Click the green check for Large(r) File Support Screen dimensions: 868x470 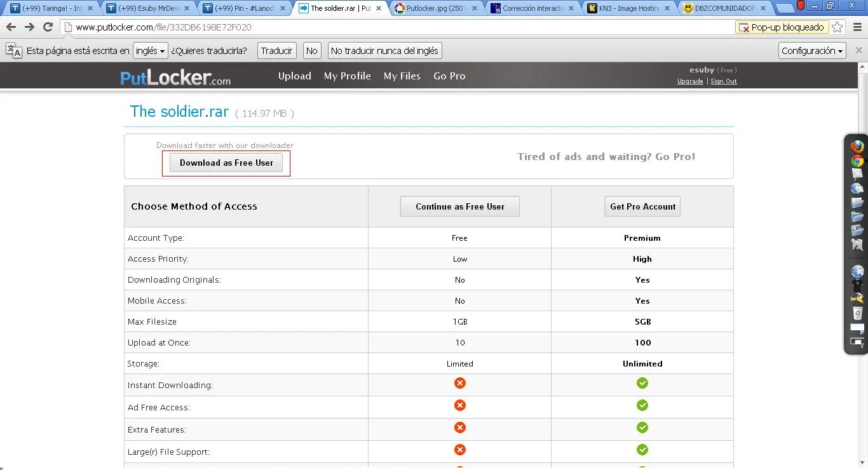coord(642,450)
